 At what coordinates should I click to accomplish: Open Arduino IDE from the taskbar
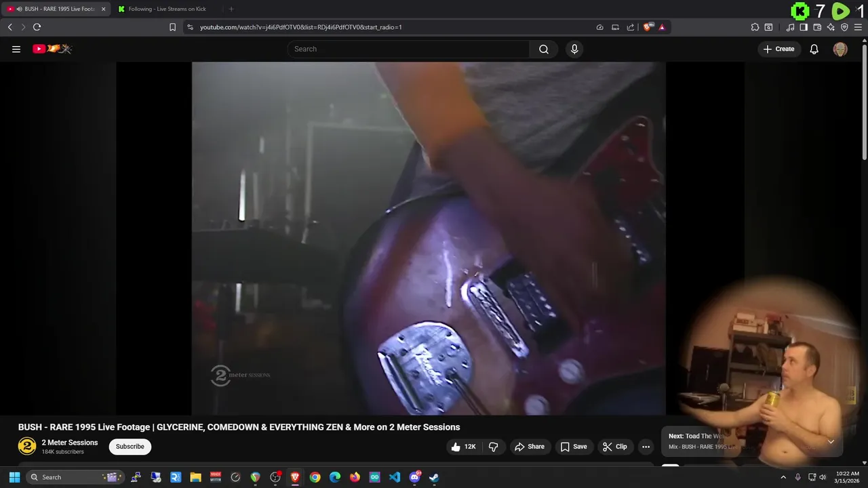click(x=374, y=477)
